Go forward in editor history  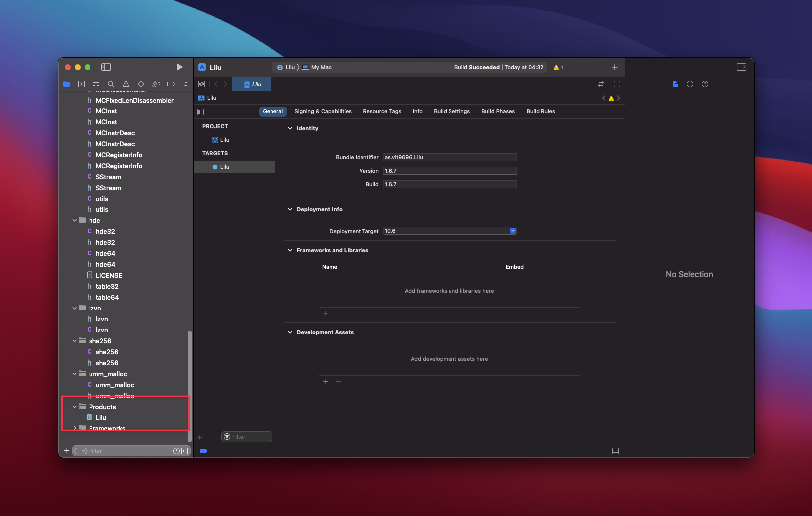(225, 84)
